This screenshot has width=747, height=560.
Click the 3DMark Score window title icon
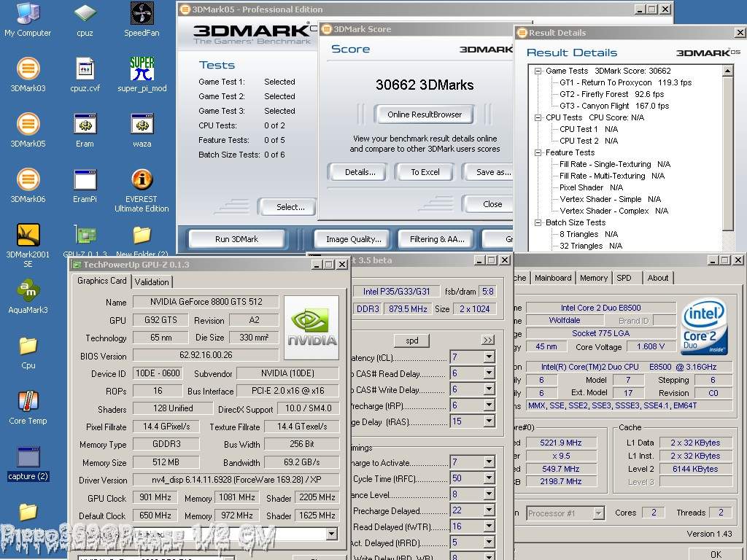coord(327,29)
